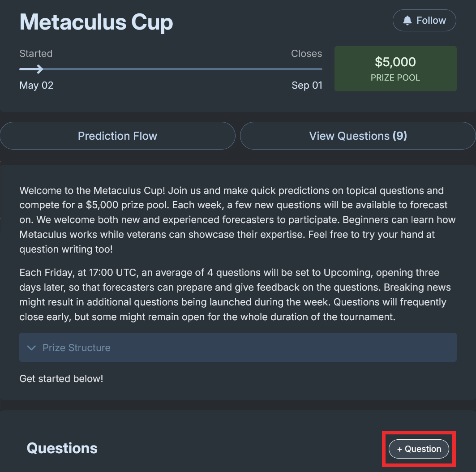
Task: Click the Closes label above the timeline
Action: click(x=306, y=53)
